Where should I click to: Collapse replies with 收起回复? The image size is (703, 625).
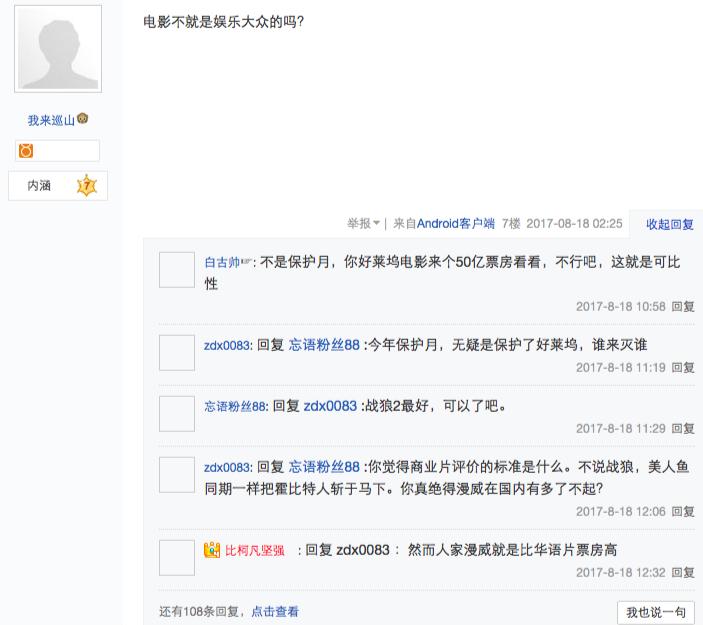[x=669, y=223]
